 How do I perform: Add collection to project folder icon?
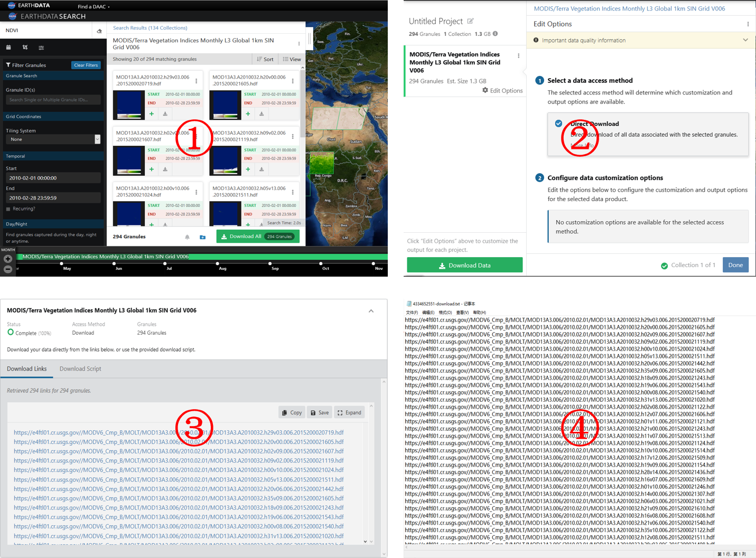click(202, 237)
